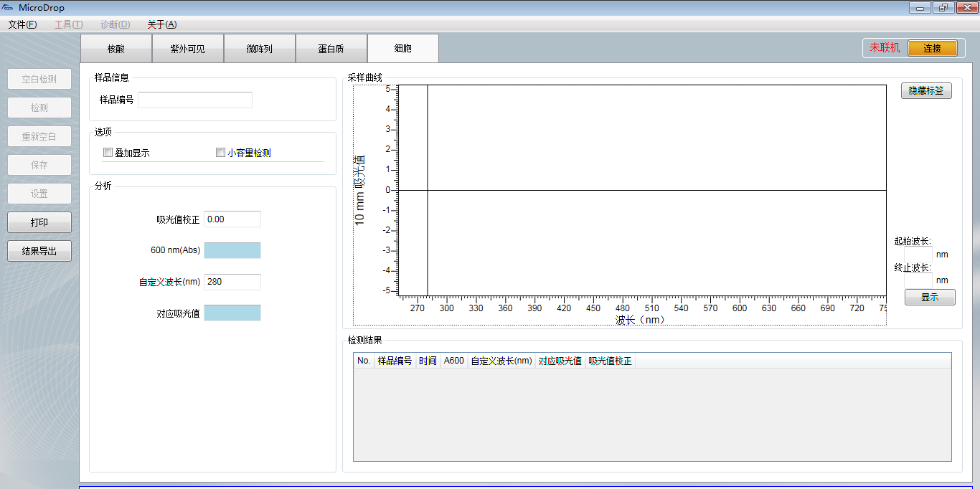Click the 对应吸光值 column header in results
Viewport: 980px width, 489px height.
[560, 361]
